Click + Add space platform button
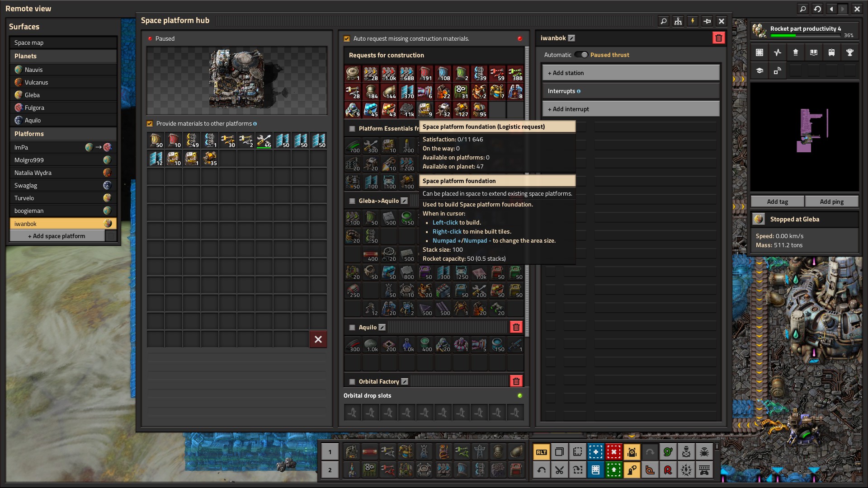The width and height of the screenshot is (868, 488). 57,236
